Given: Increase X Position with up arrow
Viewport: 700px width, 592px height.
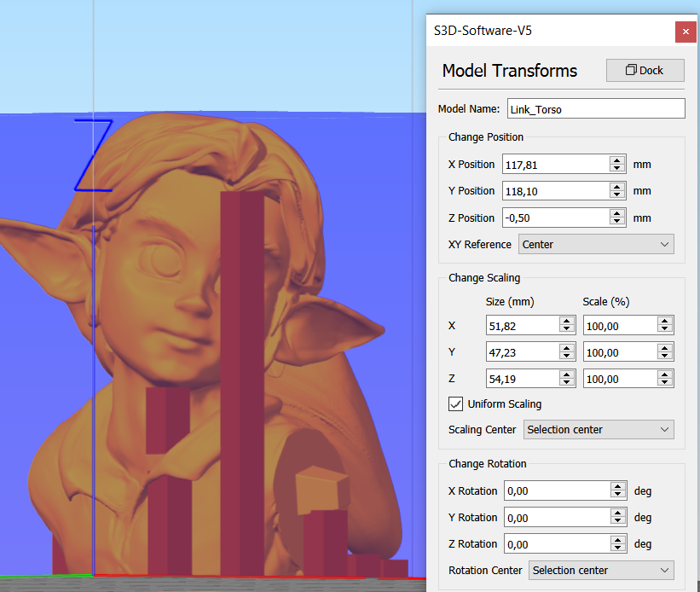Looking at the screenshot, I should pos(617,160).
